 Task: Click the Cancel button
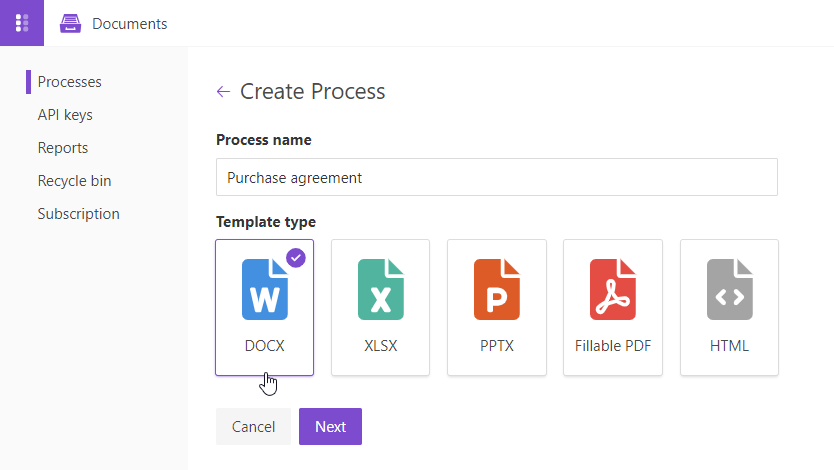[253, 426]
